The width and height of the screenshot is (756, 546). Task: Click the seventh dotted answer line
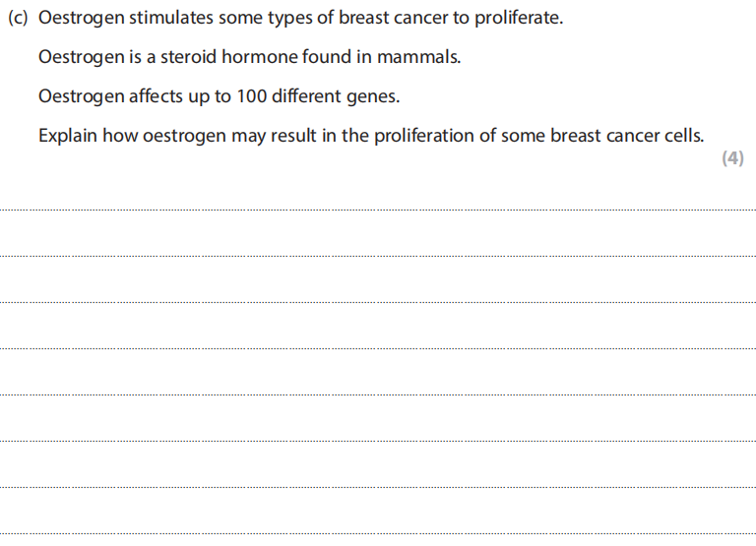pyautogui.click(x=378, y=487)
